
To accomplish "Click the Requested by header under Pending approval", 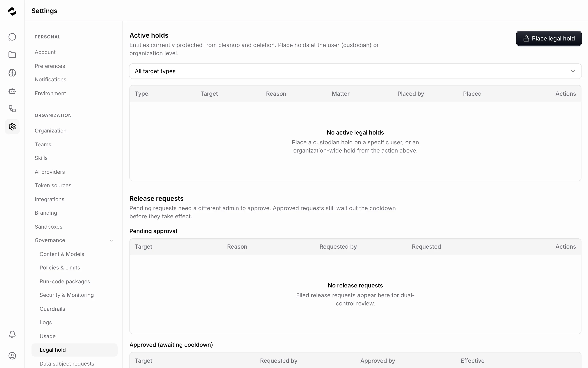I will tap(338, 247).
